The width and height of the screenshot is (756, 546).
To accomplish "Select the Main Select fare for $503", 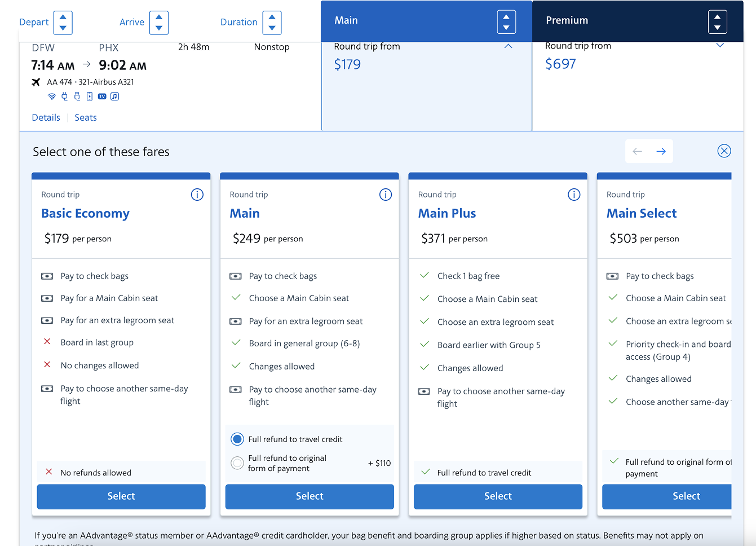I will (667, 496).
